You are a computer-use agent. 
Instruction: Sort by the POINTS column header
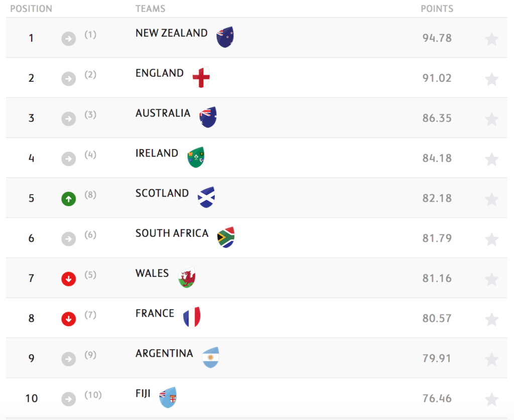pos(437,8)
